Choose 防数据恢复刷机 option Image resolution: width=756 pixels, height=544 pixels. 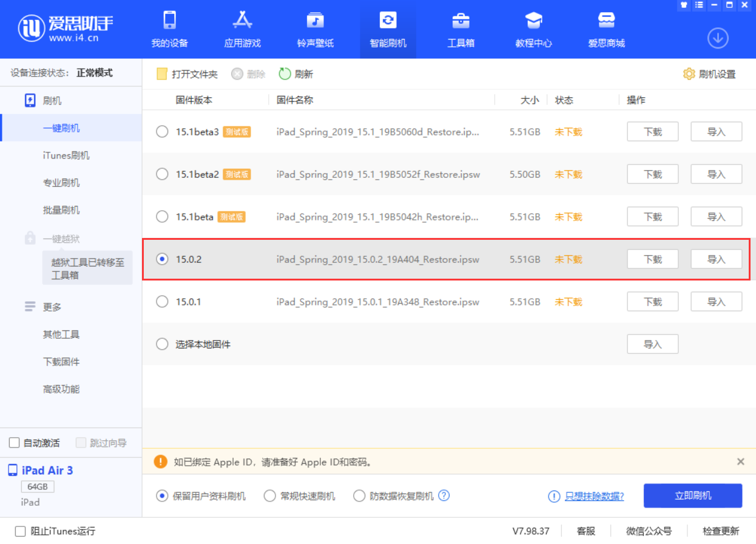click(359, 496)
